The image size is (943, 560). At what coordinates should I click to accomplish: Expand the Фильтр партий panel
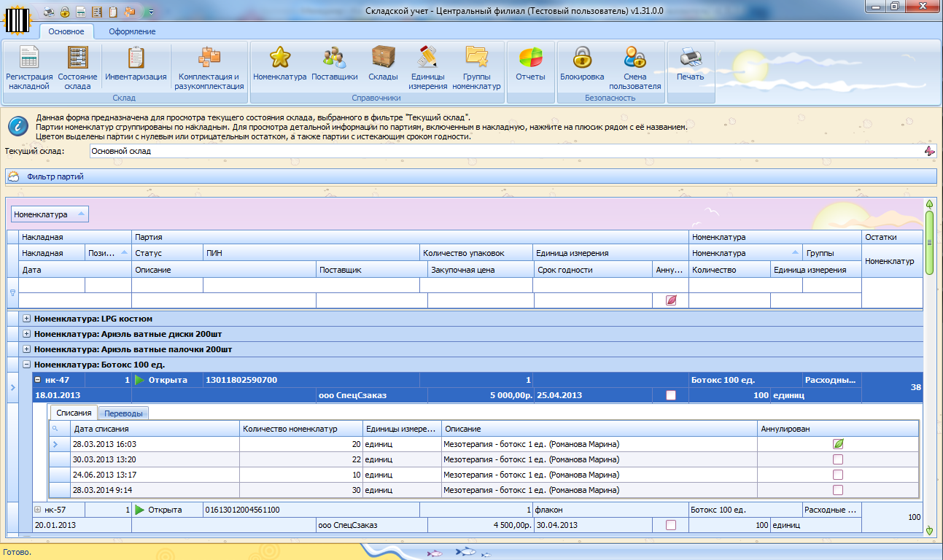click(55, 176)
